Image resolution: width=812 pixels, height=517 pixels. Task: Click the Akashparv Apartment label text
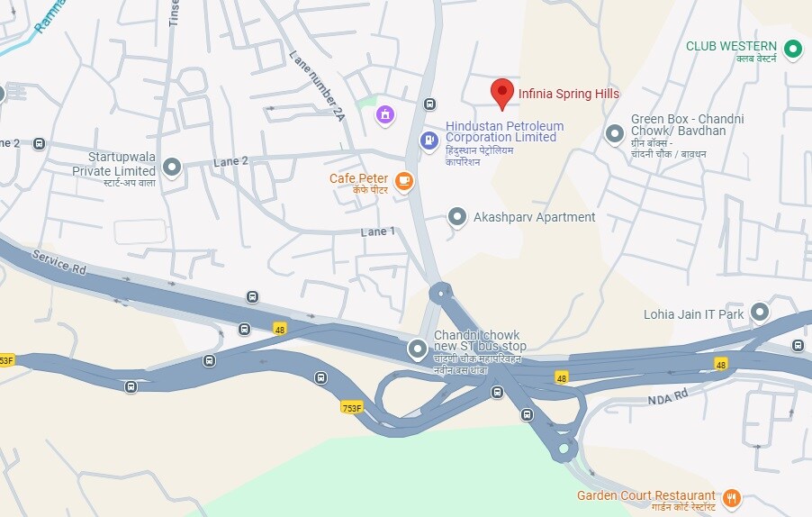point(535,217)
